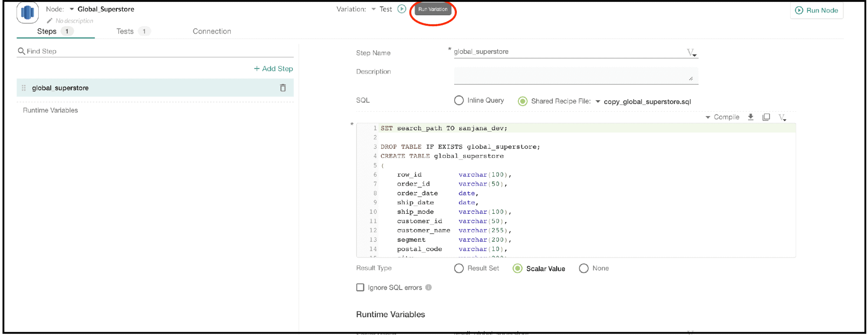
Task: Open the variable icon in Step Name field
Action: click(692, 53)
